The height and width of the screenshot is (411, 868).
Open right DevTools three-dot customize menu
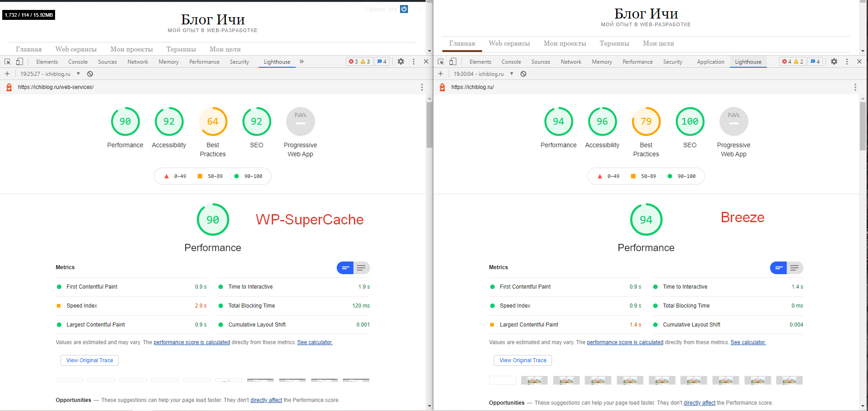coord(847,62)
